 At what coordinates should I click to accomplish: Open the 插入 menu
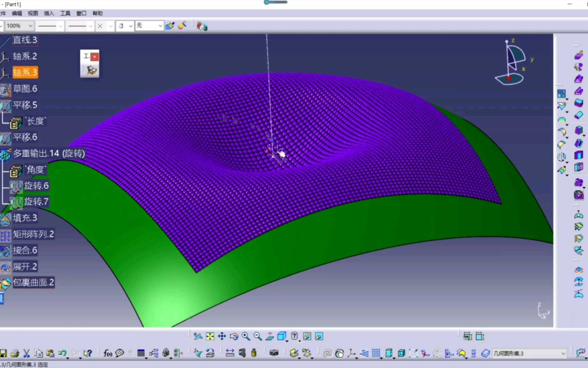click(49, 13)
